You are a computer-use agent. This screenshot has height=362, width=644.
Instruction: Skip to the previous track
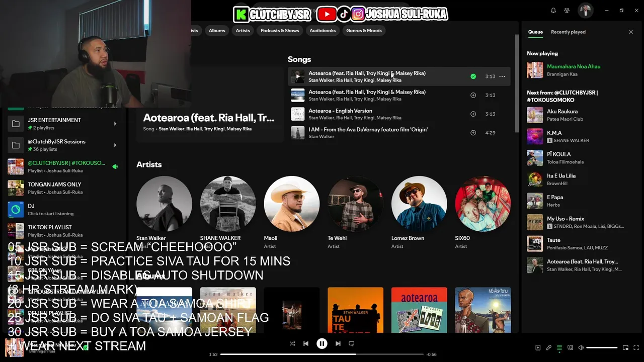(306, 344)
